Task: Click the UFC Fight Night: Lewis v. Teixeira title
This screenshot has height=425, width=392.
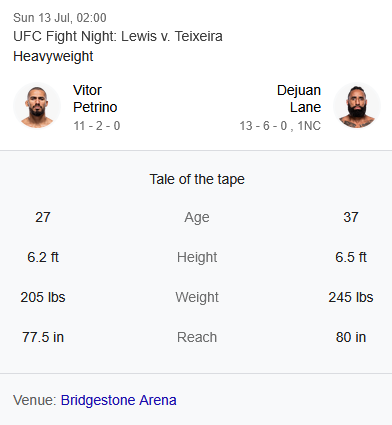Action: pos(118,36)
